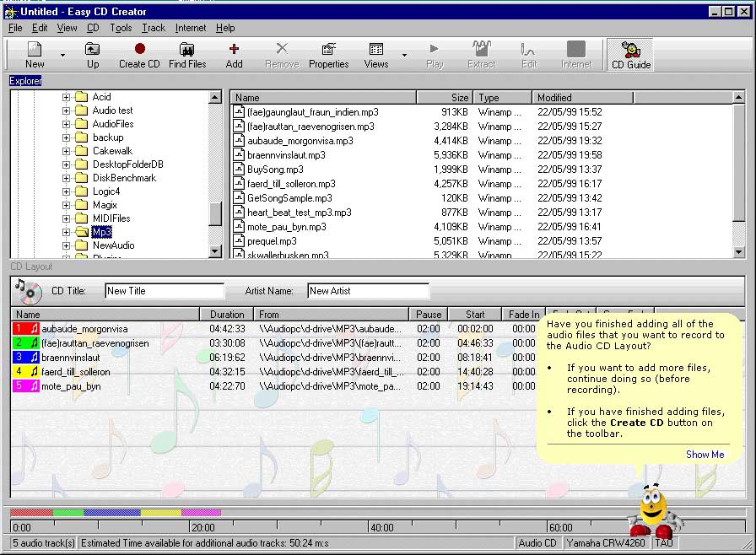Click the Play toolbar icon
756x555 pixels.
(x=435, y=55)
